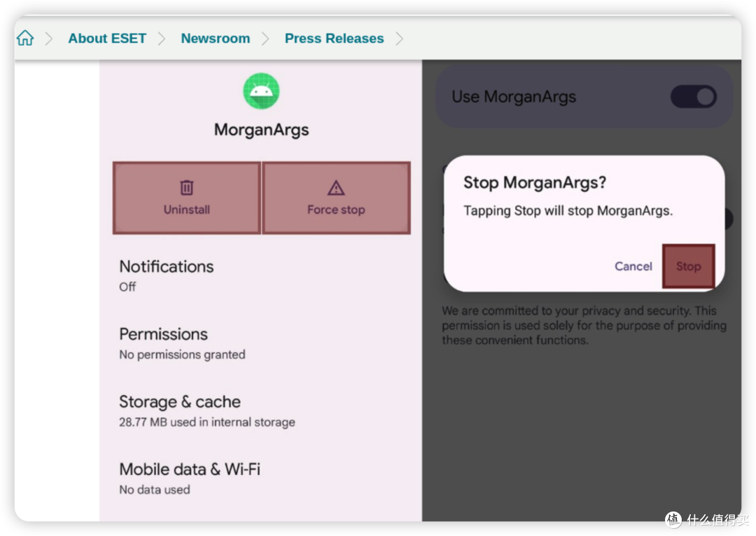Tap the Uninstall button
The image size is (756, 536).
(x=187, y=198)
